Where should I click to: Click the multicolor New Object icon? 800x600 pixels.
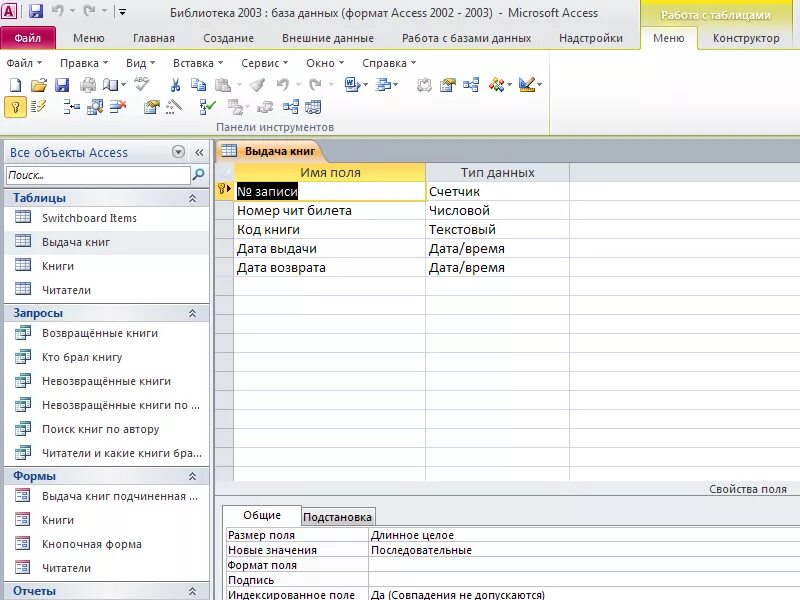pyautogui.click(x=496, y=85)
